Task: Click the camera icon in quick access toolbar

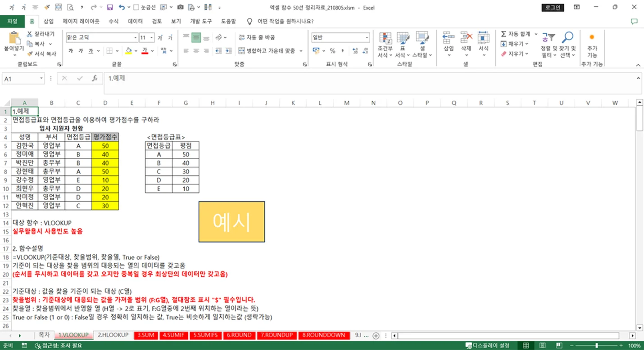Action: coord(180,8)
